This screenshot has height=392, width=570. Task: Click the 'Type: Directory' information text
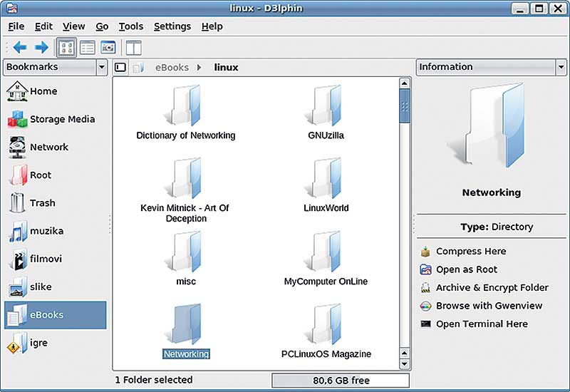click(x=497, y=227)
